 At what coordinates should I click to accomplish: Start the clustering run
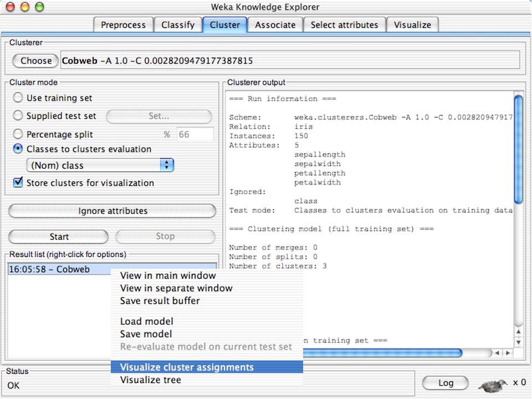pos(59,237)
